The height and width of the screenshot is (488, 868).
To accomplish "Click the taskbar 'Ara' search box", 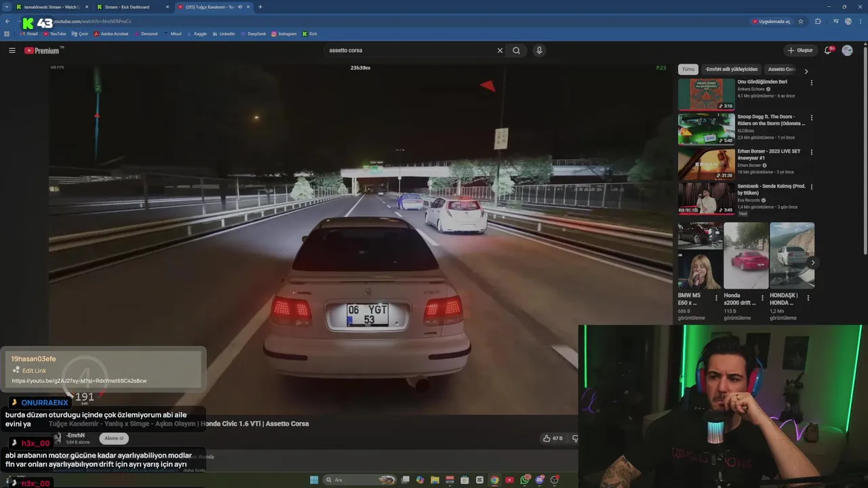I will (359, 480).
